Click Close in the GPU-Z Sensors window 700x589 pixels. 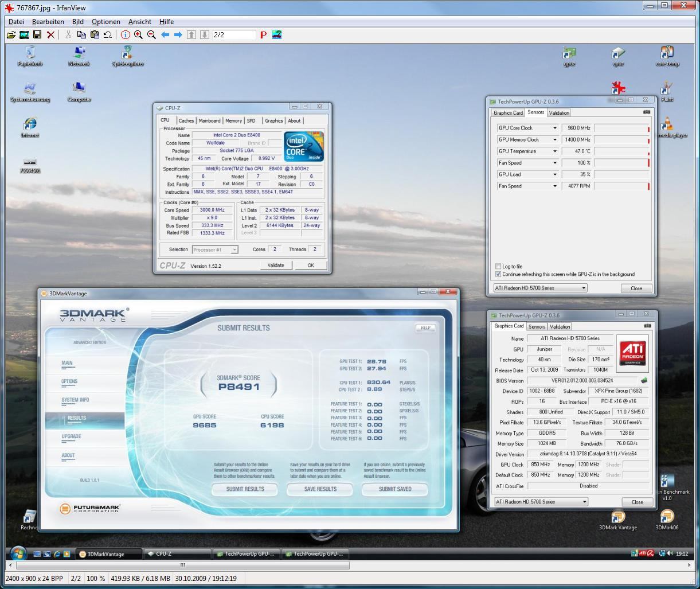636,288
